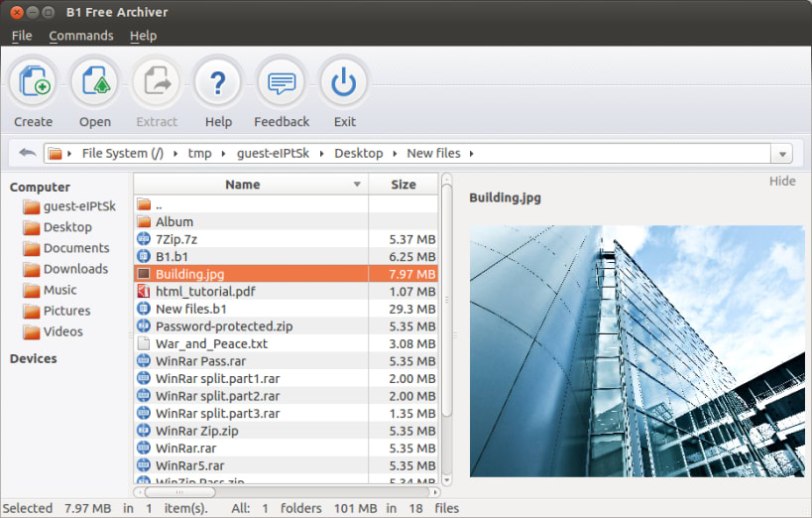The image size is (812, 518).
Task: Click the parent directory '..' folder icon
Action: [x=144, y=204]
